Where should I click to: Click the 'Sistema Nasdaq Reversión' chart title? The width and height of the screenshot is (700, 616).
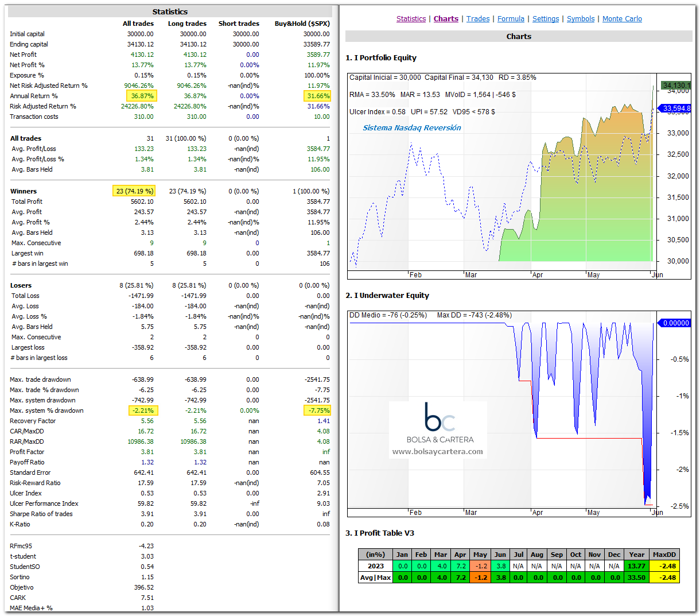coord(412,127)
